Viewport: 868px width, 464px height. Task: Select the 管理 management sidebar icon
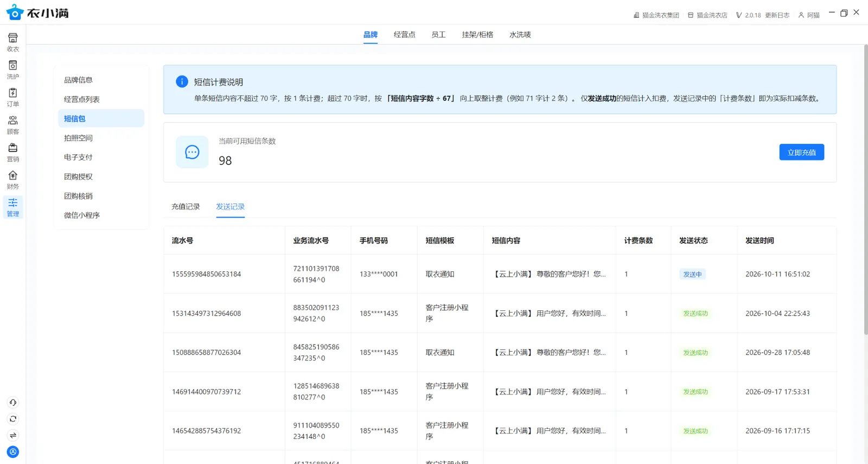12,207
